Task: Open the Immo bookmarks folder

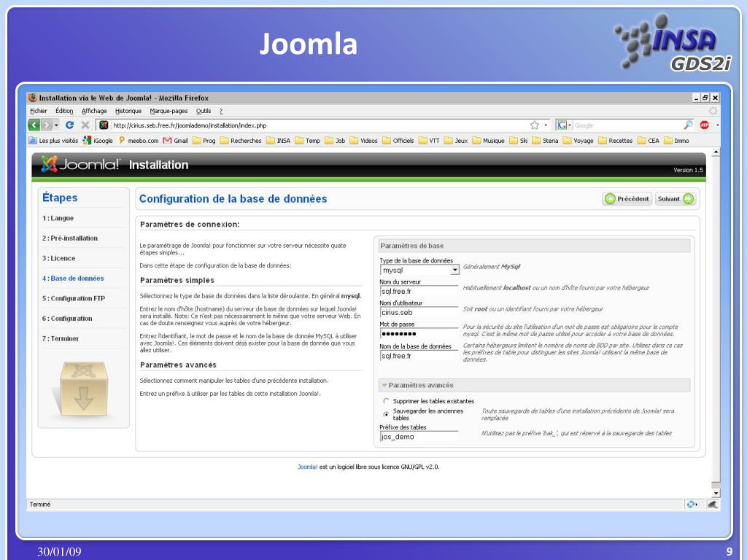Action: pos(676,141)
